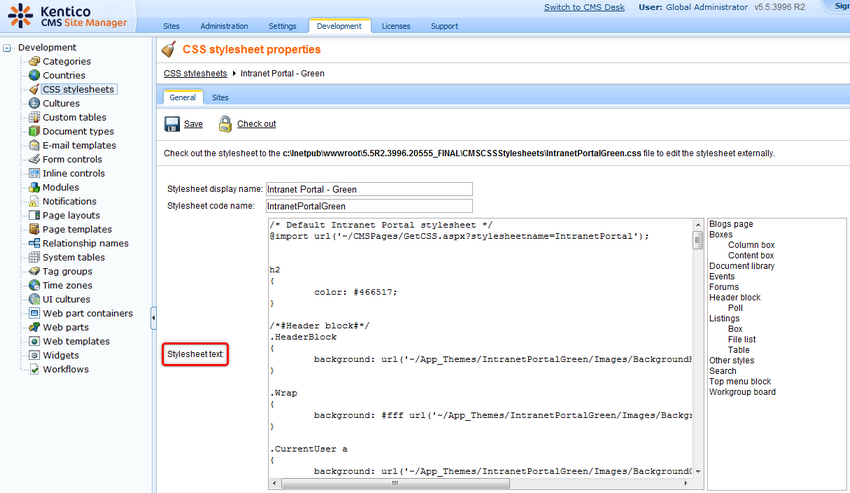Switch to the General tab
850x493 pixels.
click(x=182, y=98)
